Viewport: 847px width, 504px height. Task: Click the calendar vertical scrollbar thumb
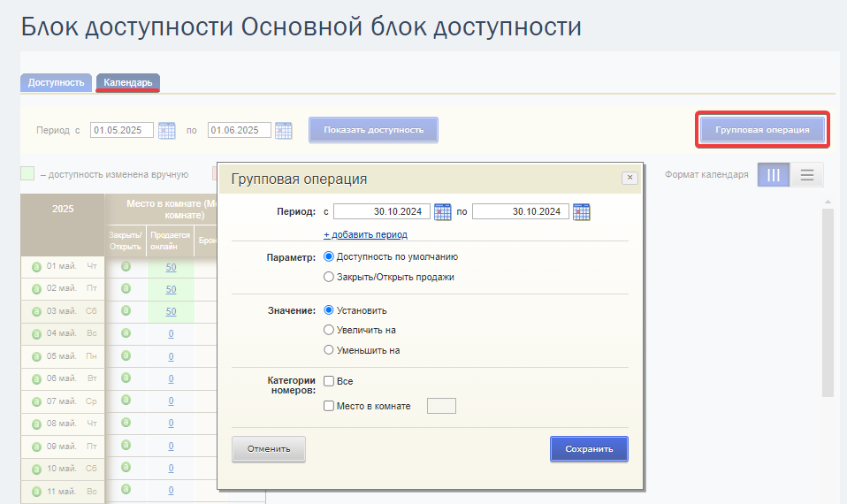coord(828,302)
